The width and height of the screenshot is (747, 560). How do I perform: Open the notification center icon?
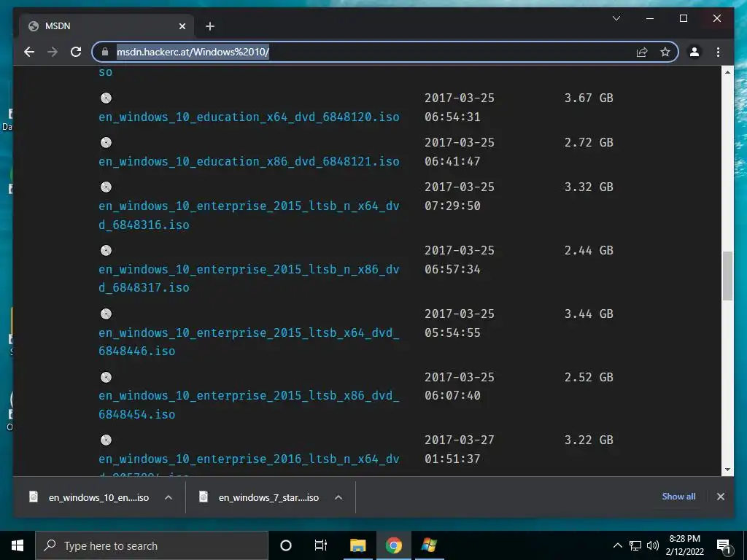tap(724, 545)
